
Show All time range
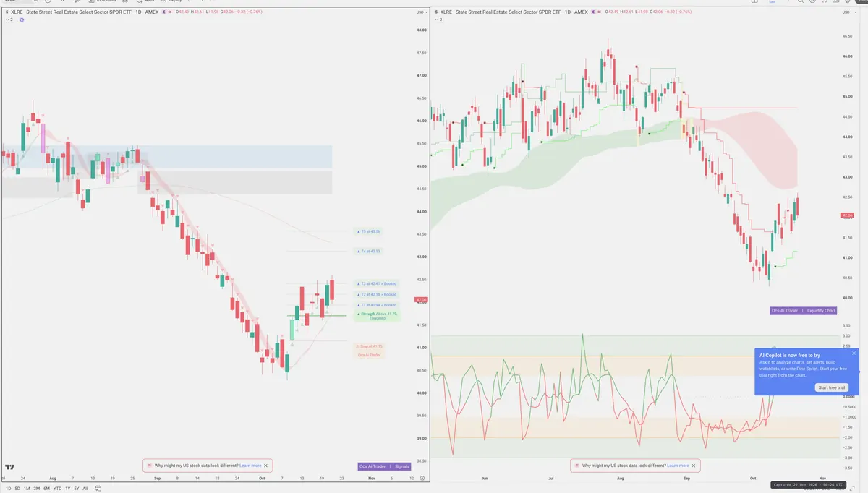click(85, 489)
